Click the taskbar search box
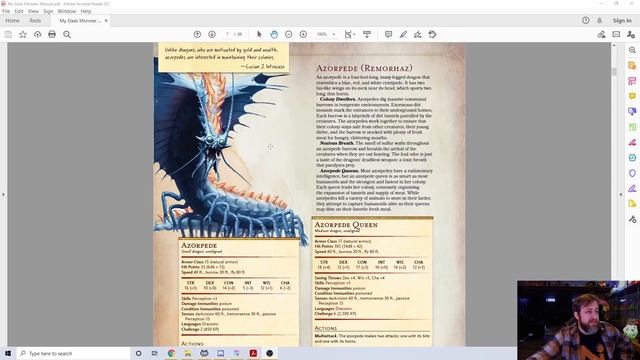Viewport: 640px width, 360px height. tap(73, 353)
